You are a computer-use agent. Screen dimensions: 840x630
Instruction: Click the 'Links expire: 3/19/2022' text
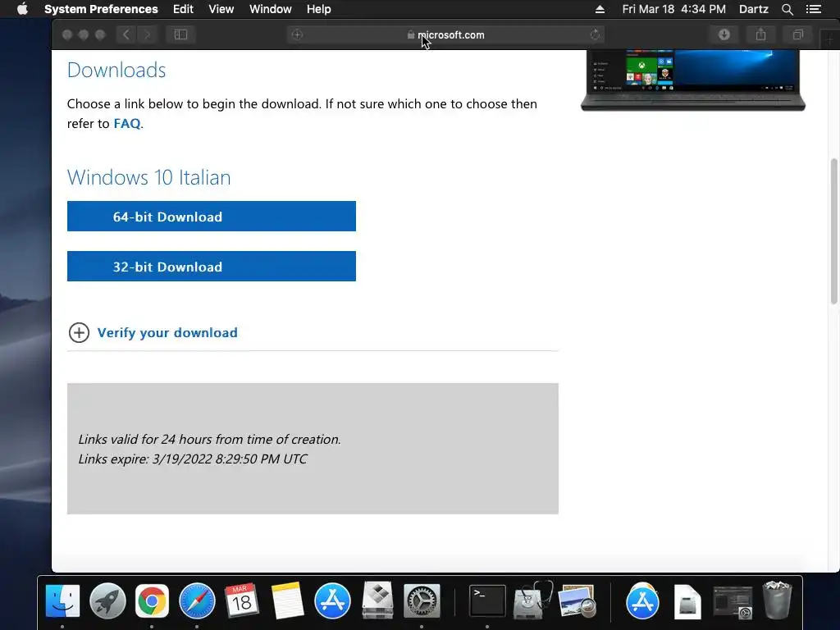[x=192, y=459]
